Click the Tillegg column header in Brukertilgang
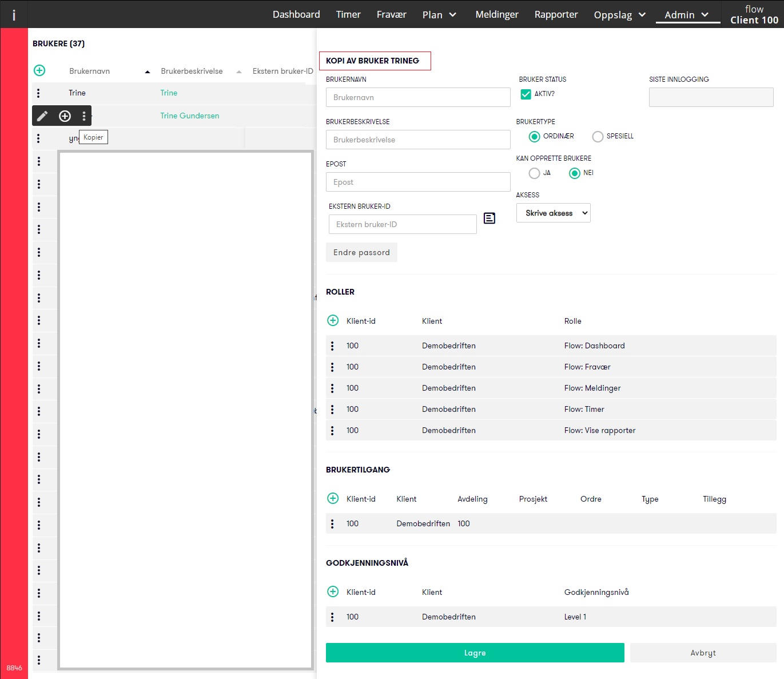The image size is (784, 679). point(715,499)
